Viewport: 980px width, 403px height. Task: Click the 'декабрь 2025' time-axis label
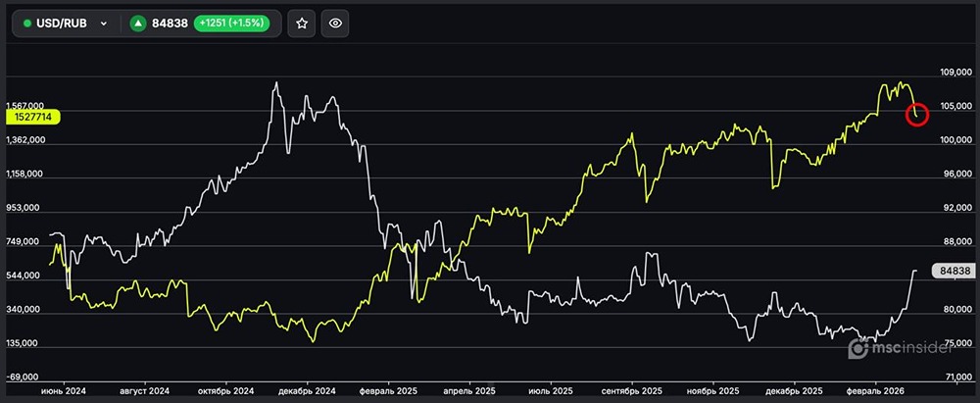tap(794, 391)
